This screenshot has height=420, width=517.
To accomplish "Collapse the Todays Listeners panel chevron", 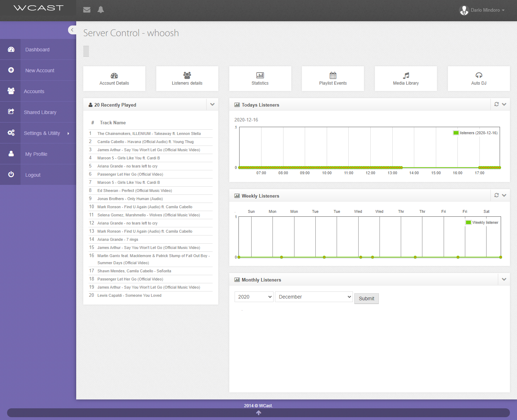I will pos(504,104).
